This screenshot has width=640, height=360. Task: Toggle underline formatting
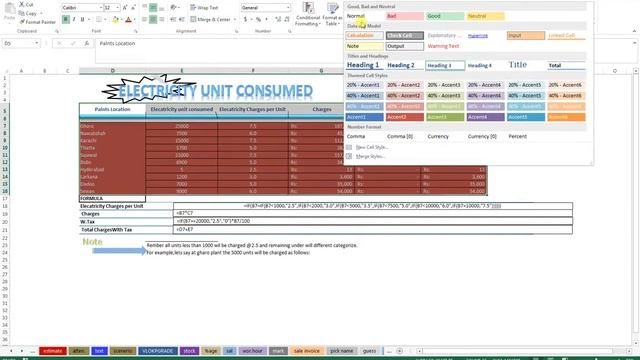pyautogui.click(x=82, y=19)
